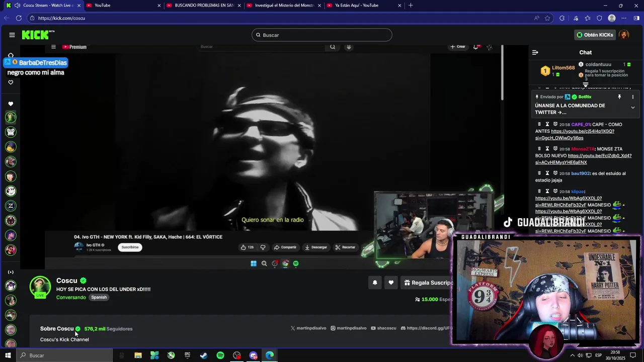Select top gifter Liltom568
The image size is (644, 362).
[563, 68]
